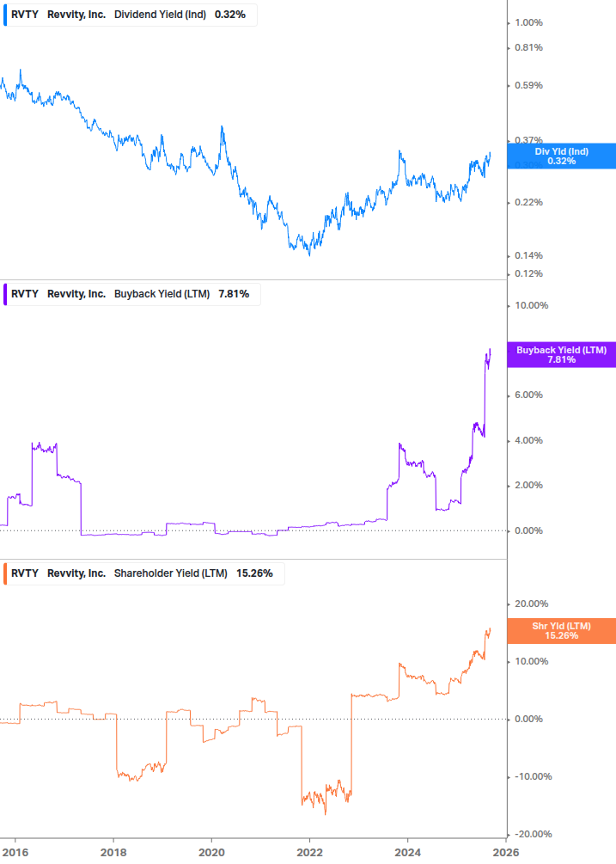Click the blue Dividend Yield color bar
Image resolution: width=616 pixels, height=864 pixels.
click(x=5, y=15)
